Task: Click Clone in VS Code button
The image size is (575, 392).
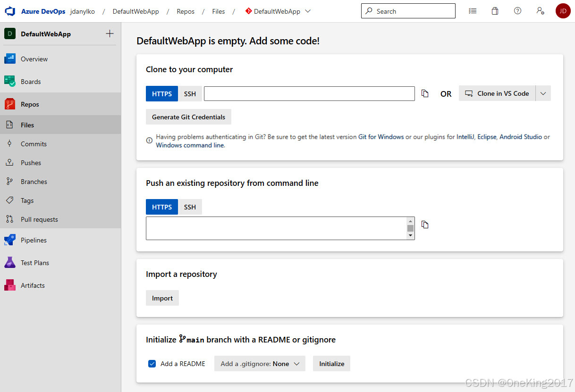Action: pyautogui.click(x=497, y=93)
